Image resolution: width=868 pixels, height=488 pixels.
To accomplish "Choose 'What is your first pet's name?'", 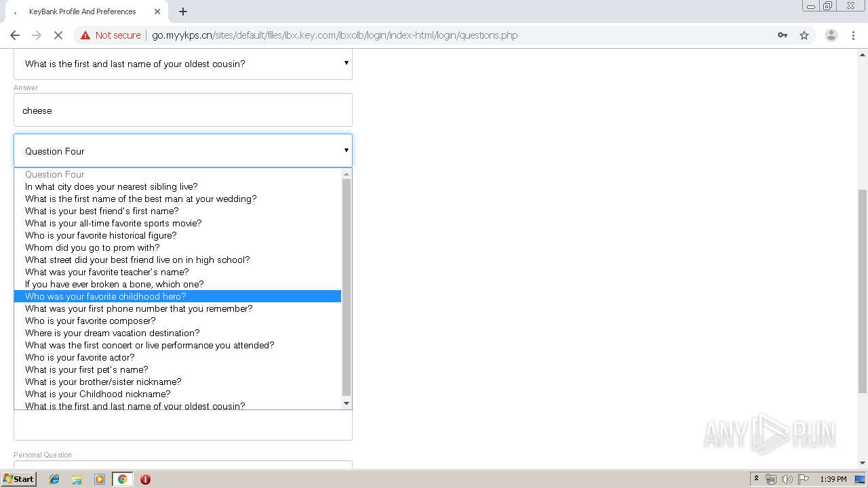I will 178,369.
